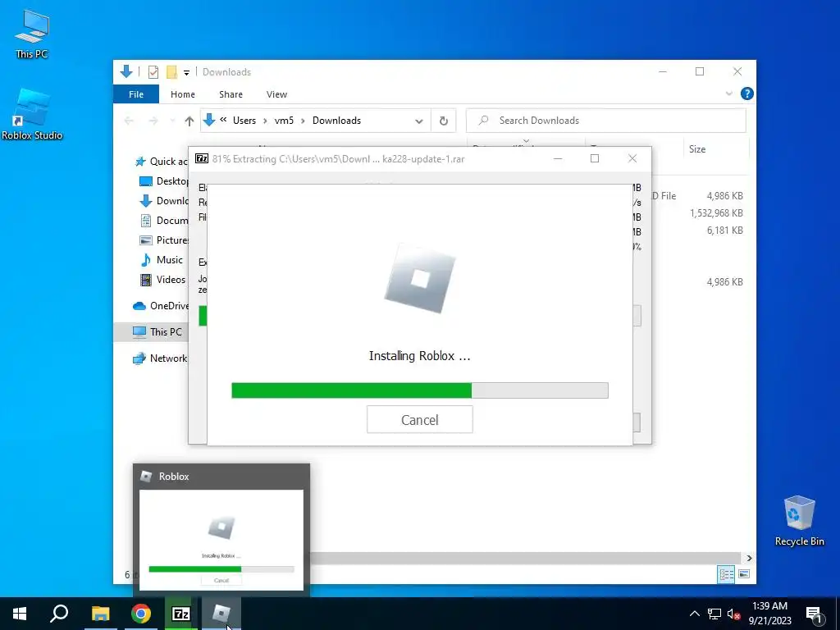
Task: Click Downloads in the address breadcrumb
Action: [336, 121]
